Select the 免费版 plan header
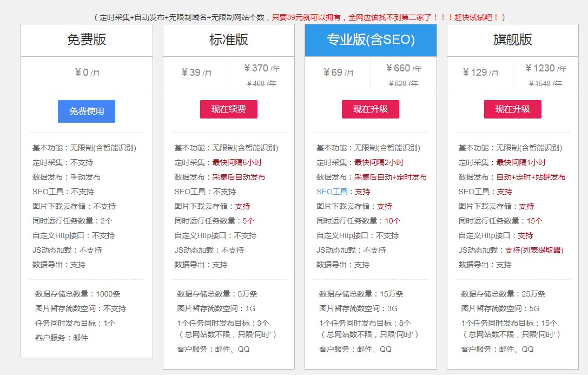This screenshot has height=375, width=588. (87, 40)
